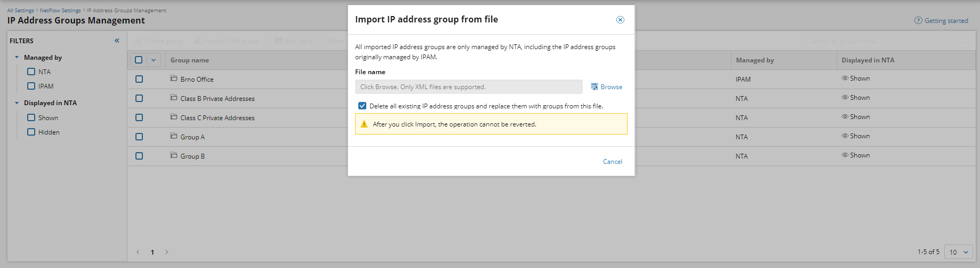980x268 pixels.
Task: Click the Browse file icon
Action: click(x=595, y=86)
